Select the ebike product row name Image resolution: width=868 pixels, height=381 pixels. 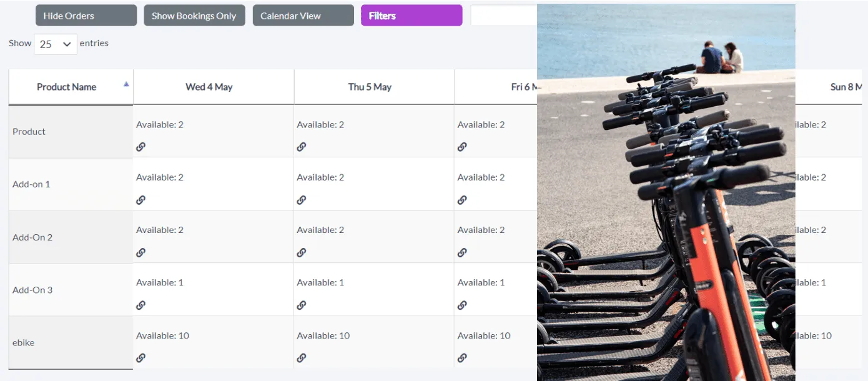click(x=24, y=342)
